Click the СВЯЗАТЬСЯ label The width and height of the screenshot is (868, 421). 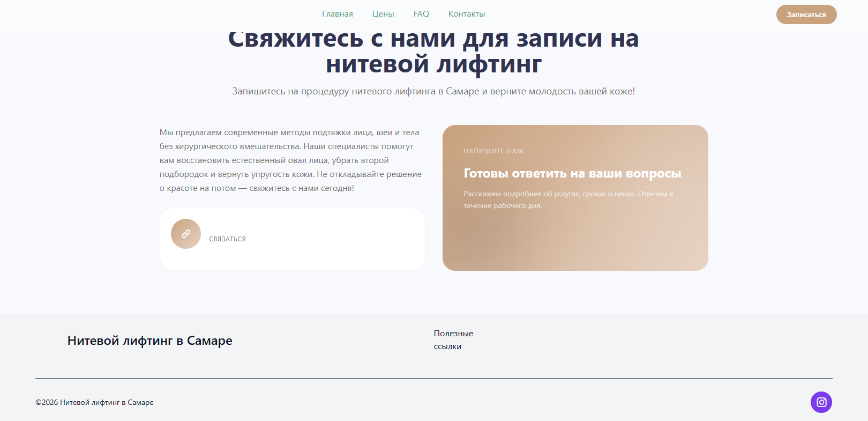click(227, 239)
